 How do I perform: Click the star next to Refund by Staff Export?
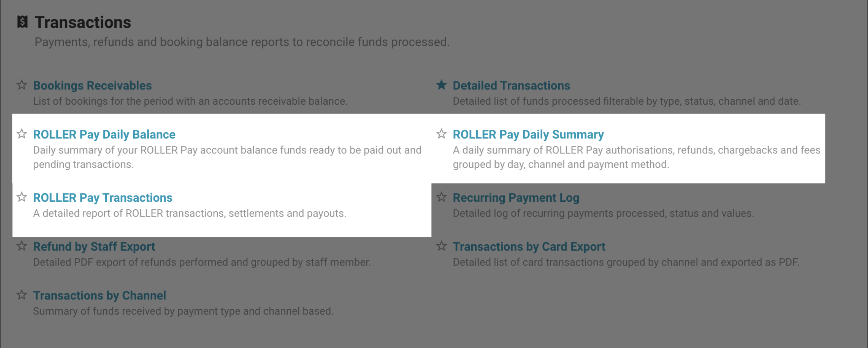22,247
